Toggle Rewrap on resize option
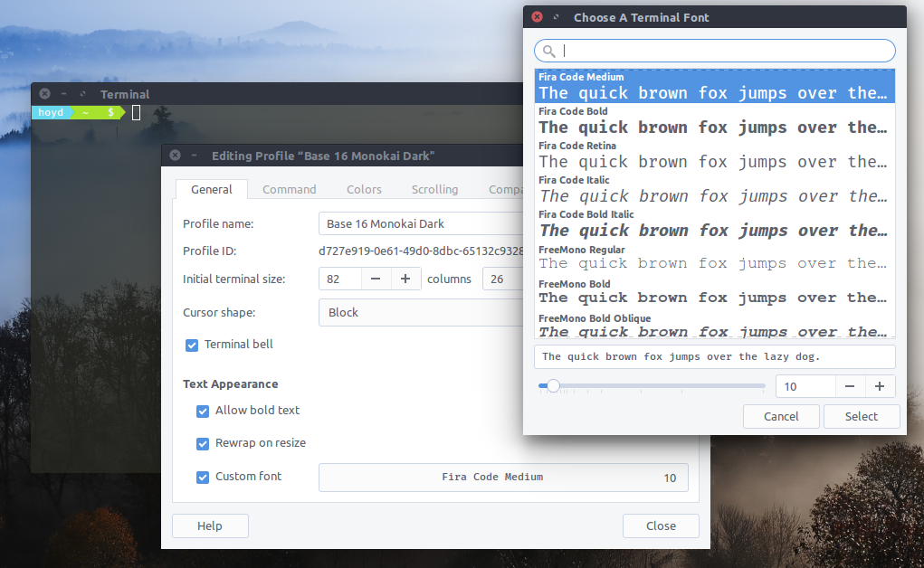This screenshot has height=568, width=924. 203,444
